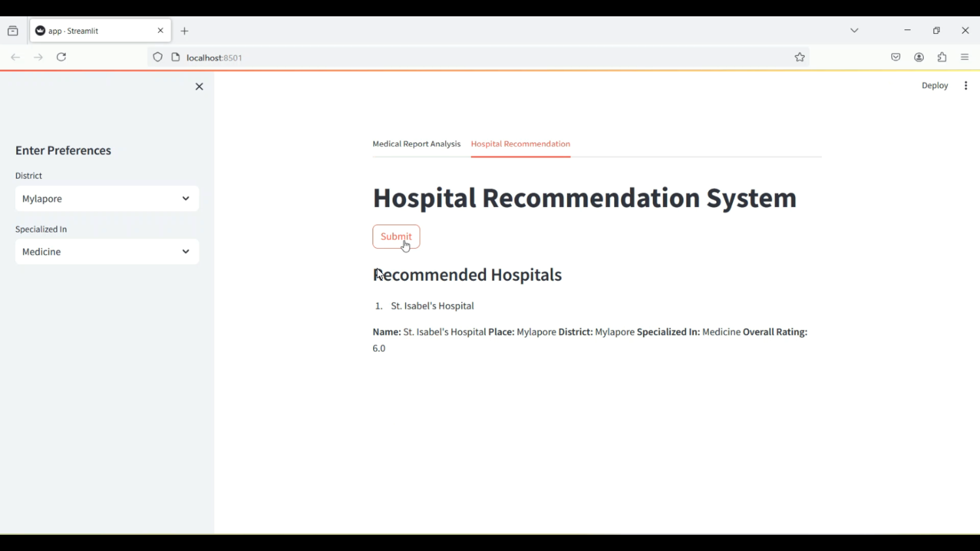Screen dimensions: 980x551
Task: Select the Hospital Recommendation tab
Action: [521, 144]
